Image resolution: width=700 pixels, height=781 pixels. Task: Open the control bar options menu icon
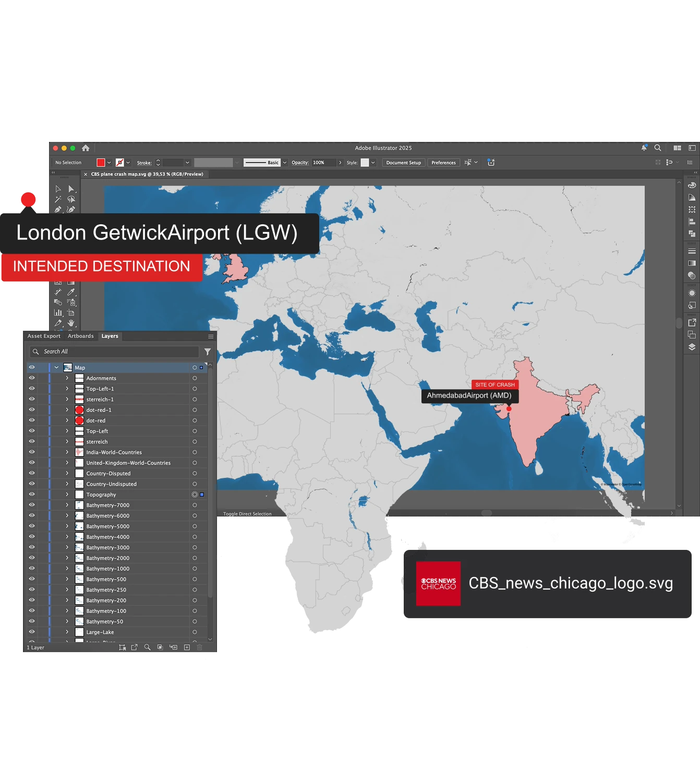(x=690, y=163)
